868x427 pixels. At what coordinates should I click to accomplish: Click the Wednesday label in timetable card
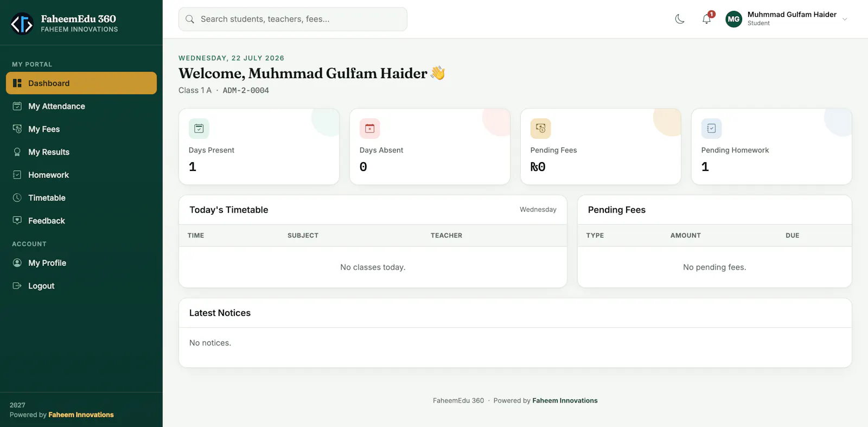(538, 209)
